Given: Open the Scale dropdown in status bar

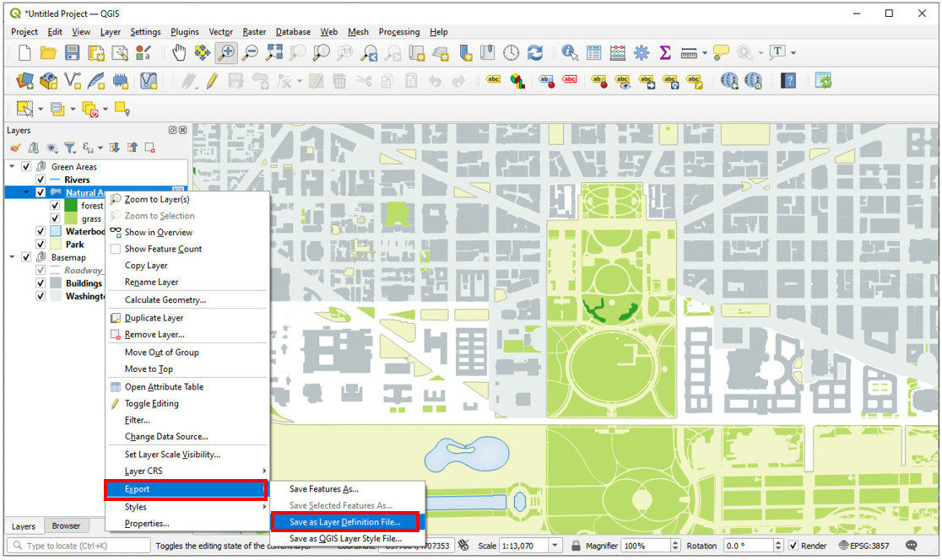Looking at the screenshot, I should pyautogui.click(x=555, y=546).
